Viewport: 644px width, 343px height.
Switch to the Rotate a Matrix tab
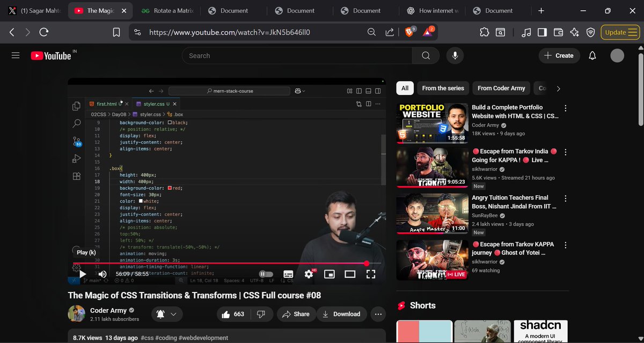[x=167, y=10]
